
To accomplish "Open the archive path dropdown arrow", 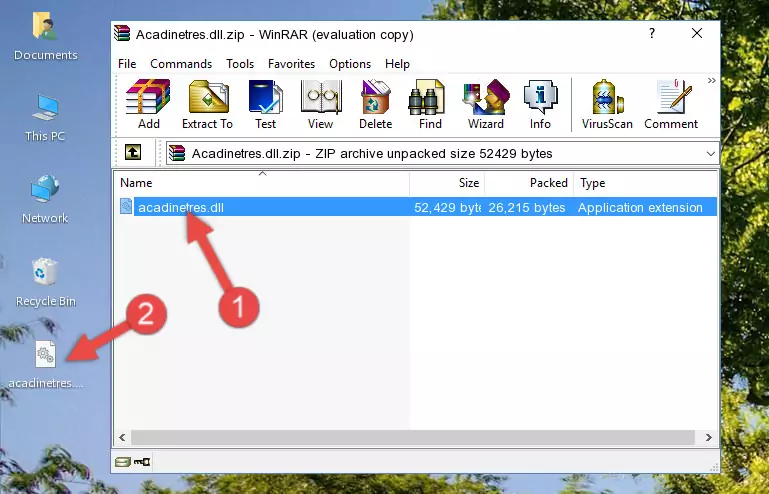I will (x=711, y=154).
